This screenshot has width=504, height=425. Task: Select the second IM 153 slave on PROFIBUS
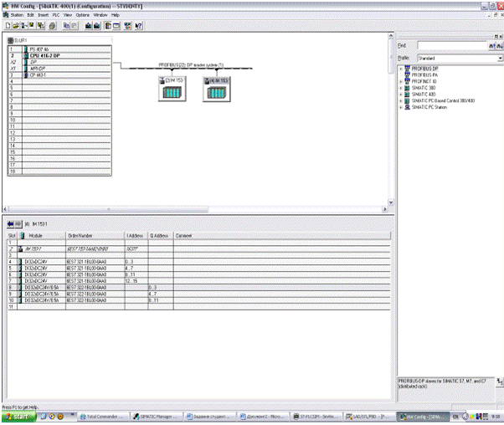[216, 88]
